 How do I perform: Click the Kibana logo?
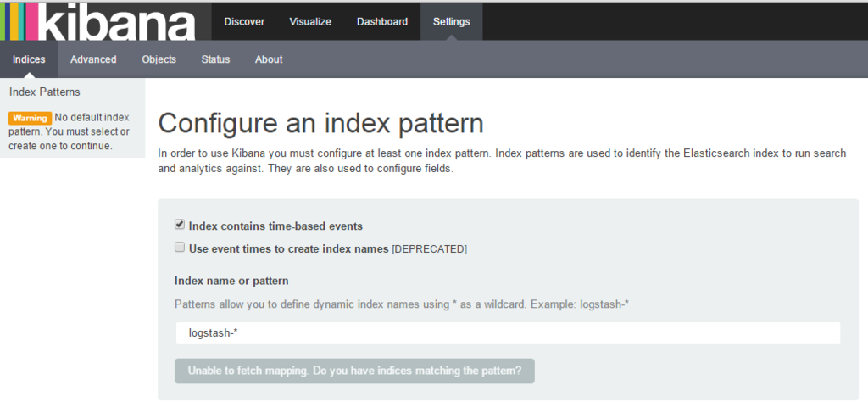[106, 21]
